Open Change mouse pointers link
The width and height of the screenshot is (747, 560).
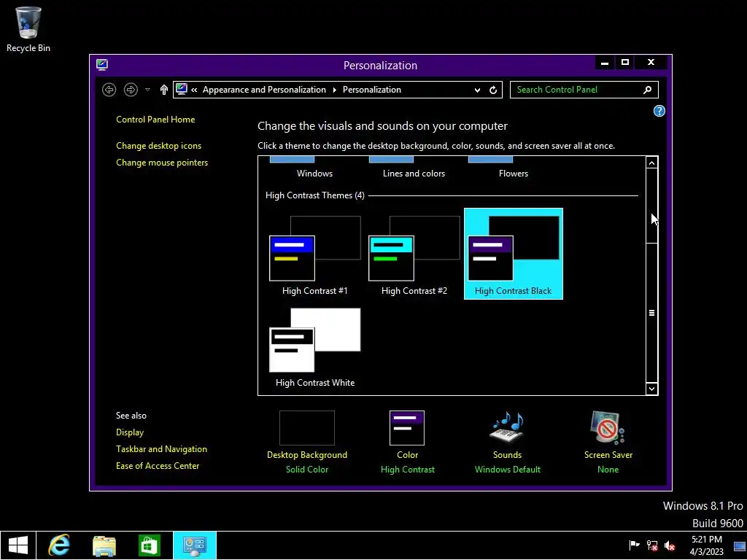coord(162,163)
